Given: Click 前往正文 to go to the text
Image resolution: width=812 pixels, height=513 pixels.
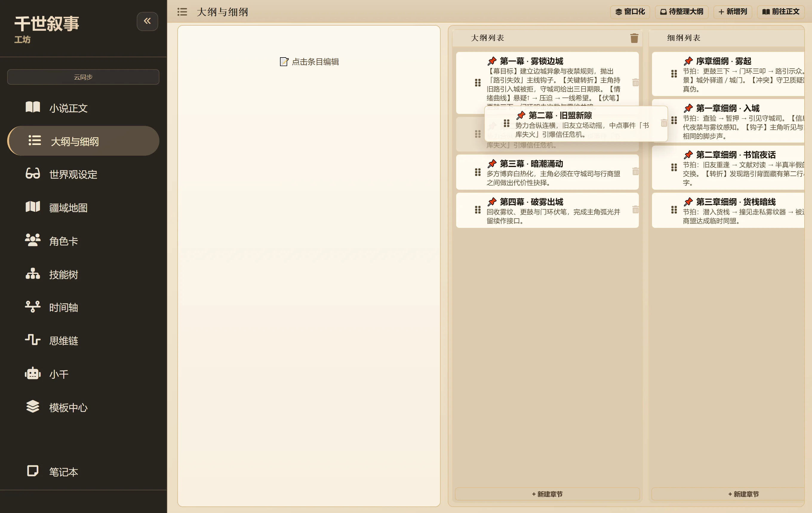Looking at the screenshot, I should click(x=781, y=12).
